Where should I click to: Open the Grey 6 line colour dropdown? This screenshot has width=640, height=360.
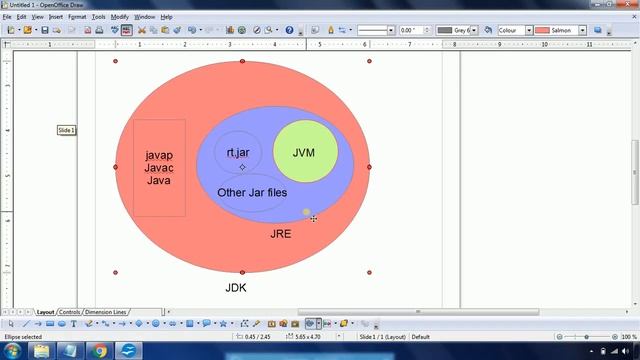474,30
